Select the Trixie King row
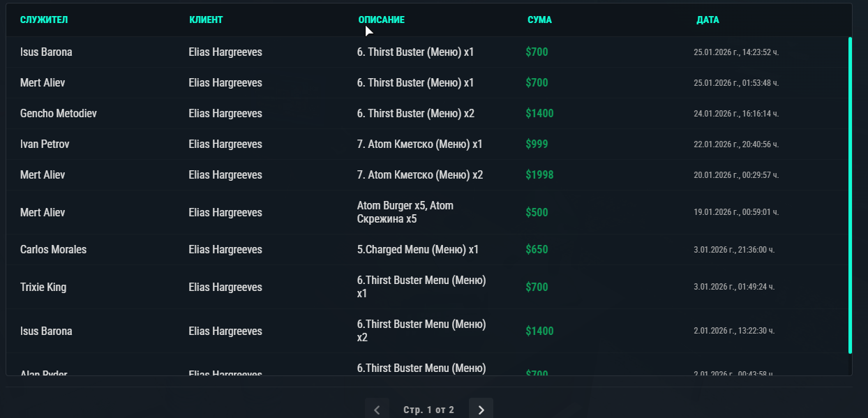The image size is (868, 418). 427,287
